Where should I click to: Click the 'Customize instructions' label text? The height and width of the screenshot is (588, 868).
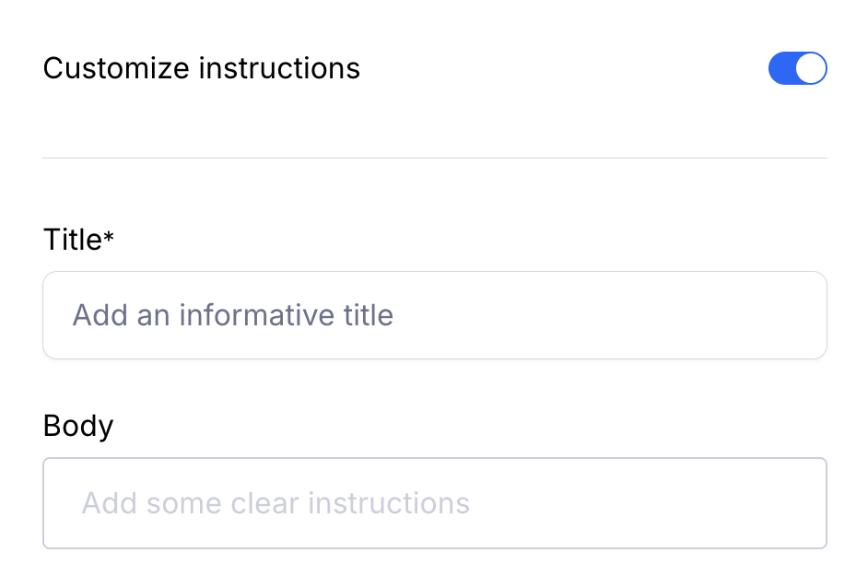pos(201,68)
